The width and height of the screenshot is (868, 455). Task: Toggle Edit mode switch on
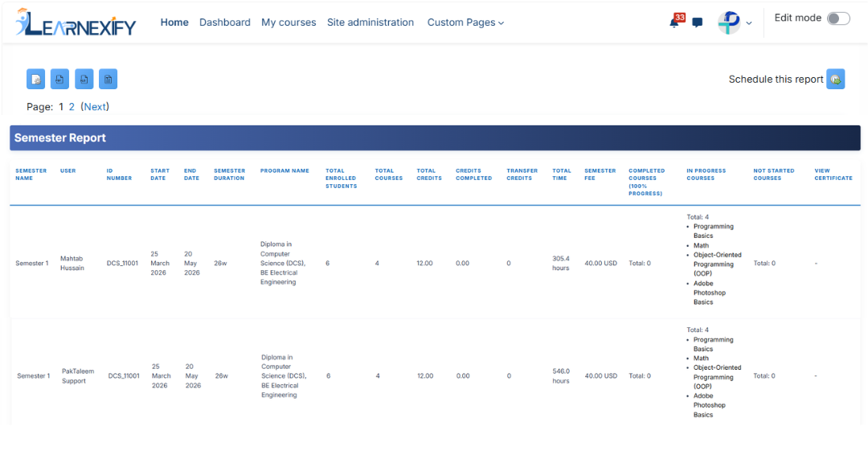pos(838,18)
